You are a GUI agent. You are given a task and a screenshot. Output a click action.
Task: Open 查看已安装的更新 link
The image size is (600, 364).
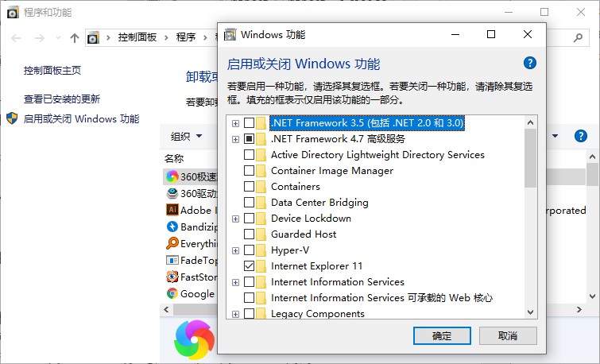point(62,99)
